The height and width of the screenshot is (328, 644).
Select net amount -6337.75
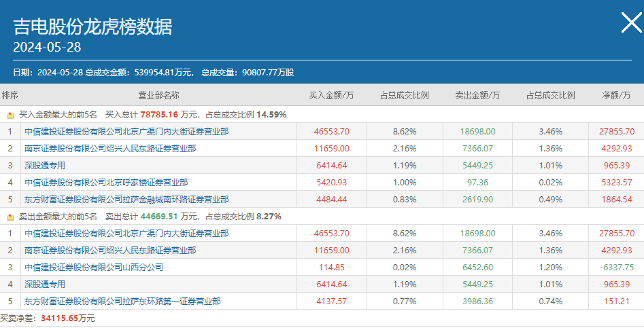pyautogui.click(x=617, y=268)
